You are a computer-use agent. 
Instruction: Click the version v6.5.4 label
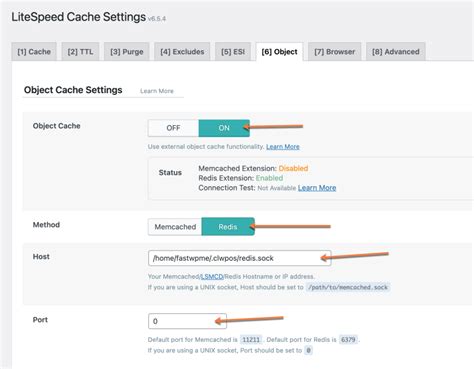click(157, 19)
